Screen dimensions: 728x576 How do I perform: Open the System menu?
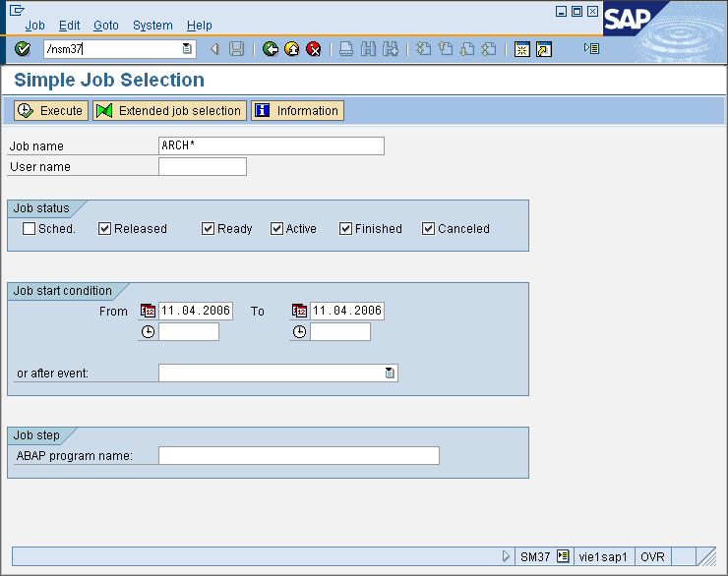[152, 26]
